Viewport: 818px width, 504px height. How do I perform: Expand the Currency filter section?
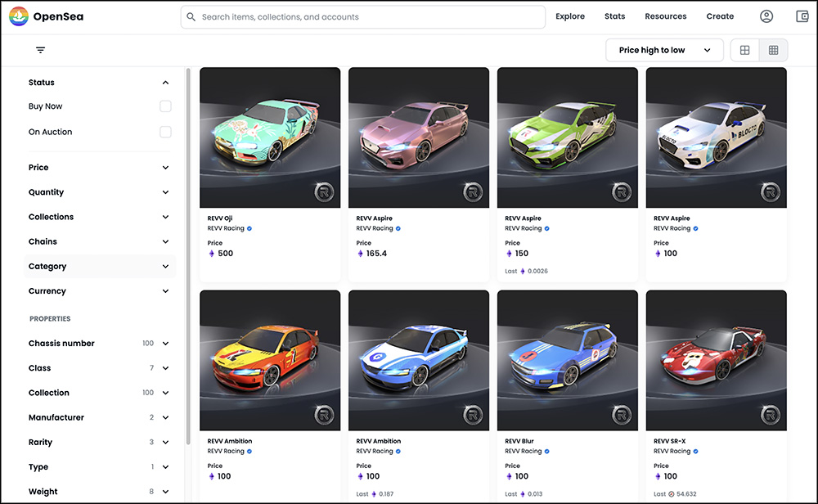[99, 291]
